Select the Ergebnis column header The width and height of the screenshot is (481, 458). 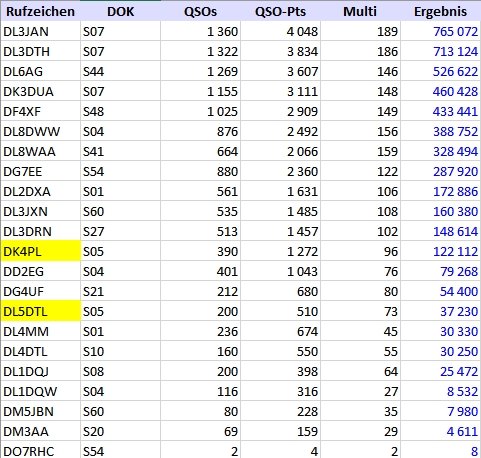pyautogui.click(x=440, y=11)
